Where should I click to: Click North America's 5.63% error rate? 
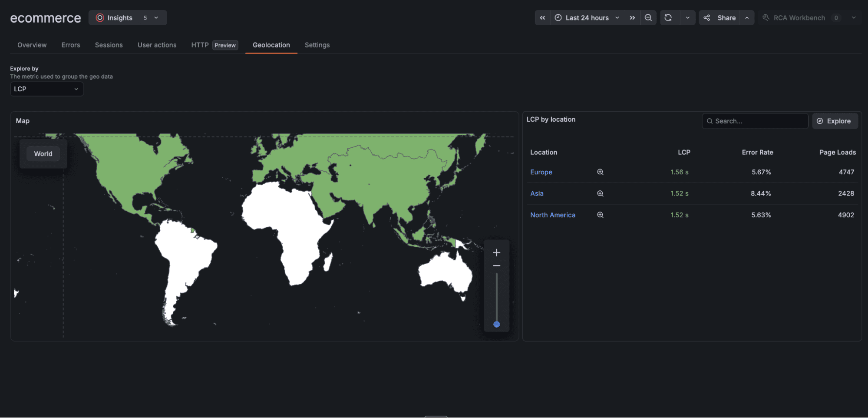pos(761,215)
